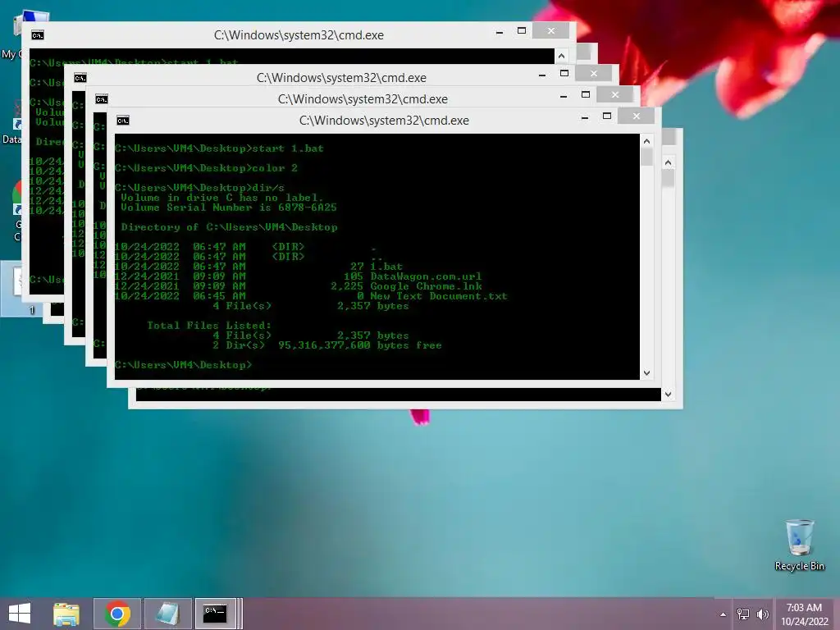This screenshot has height=630, width=840.
Task: Click the front cmd.exe window title bar text
Action: [384, 121]
